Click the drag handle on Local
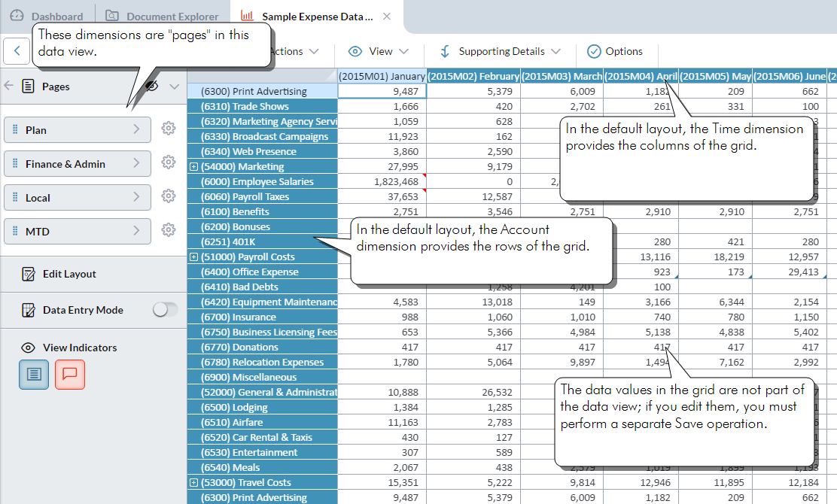This screenshot has height=504, width=837. [15, 197]
